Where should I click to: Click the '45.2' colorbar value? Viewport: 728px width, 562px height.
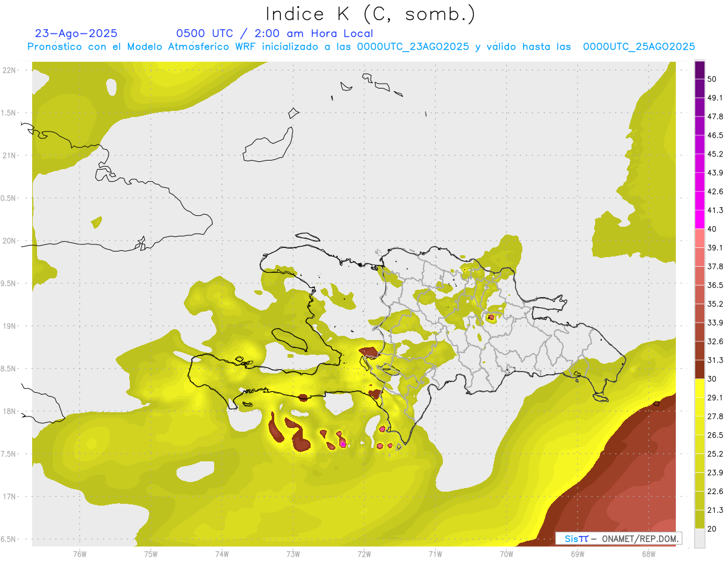pyautogui.click(x=715, y=154)
